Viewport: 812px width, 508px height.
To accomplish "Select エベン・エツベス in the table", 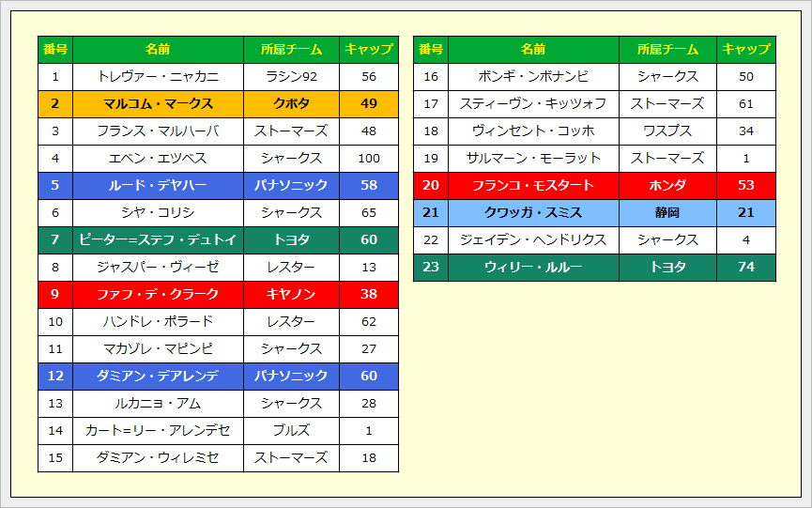I will coord(158,159).
